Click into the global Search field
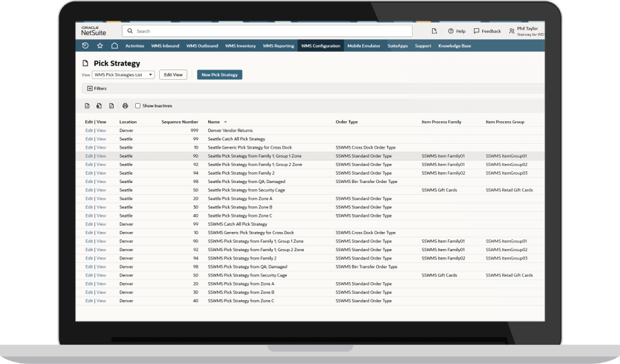620x364 pixels. 269,31
